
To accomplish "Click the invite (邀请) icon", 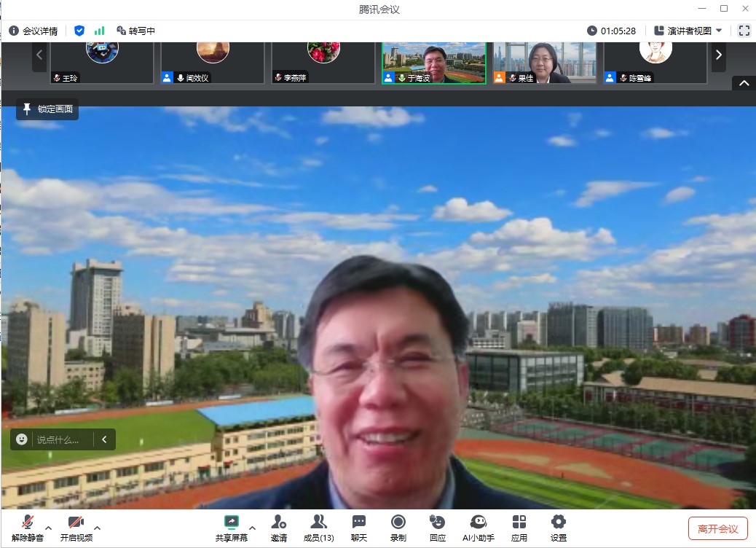I will click(278, 528).
